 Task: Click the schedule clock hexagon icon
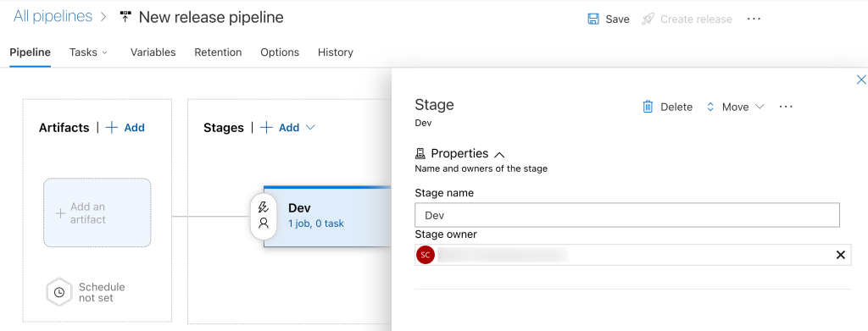coord(59,292)
